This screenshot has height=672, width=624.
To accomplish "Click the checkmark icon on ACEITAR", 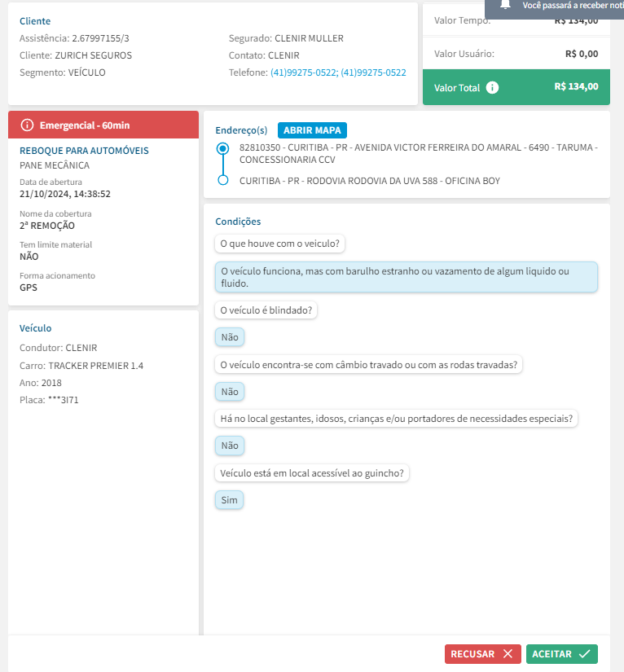I will click(x=584, y=653).
